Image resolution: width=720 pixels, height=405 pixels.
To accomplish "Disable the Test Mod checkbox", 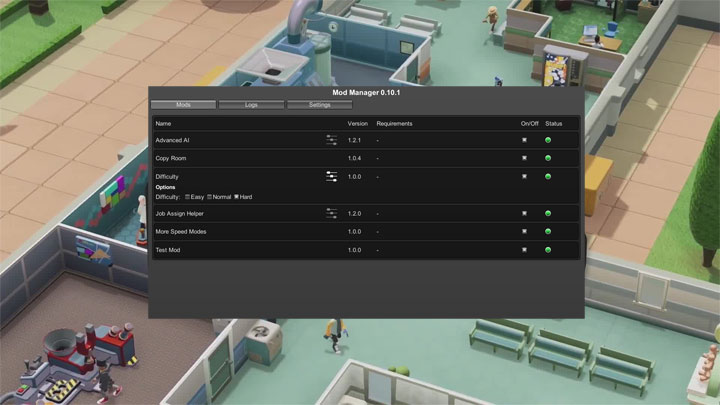I will (524, 250).
